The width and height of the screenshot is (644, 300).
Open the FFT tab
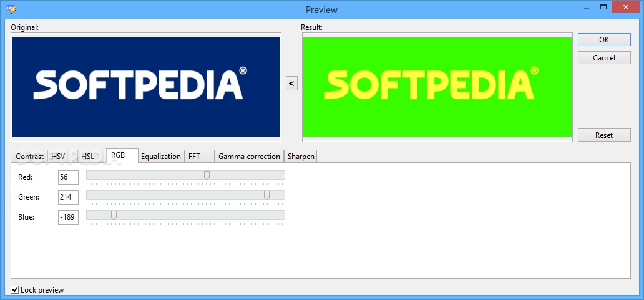200,157
